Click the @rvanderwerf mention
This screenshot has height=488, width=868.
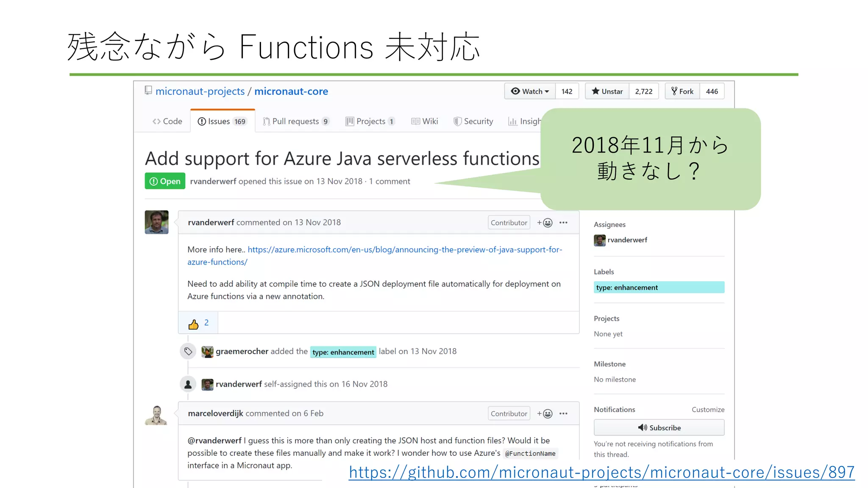coord(214,441)
